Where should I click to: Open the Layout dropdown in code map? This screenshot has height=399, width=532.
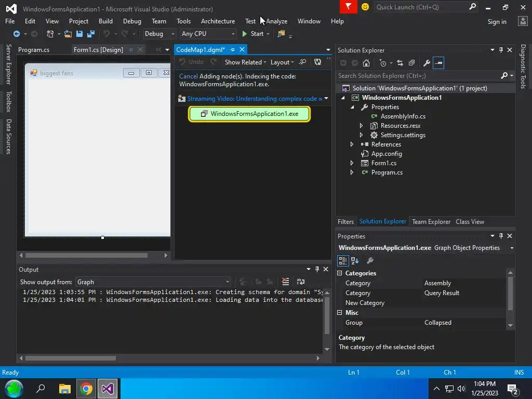pyautogui.click(x=282, y=62)
